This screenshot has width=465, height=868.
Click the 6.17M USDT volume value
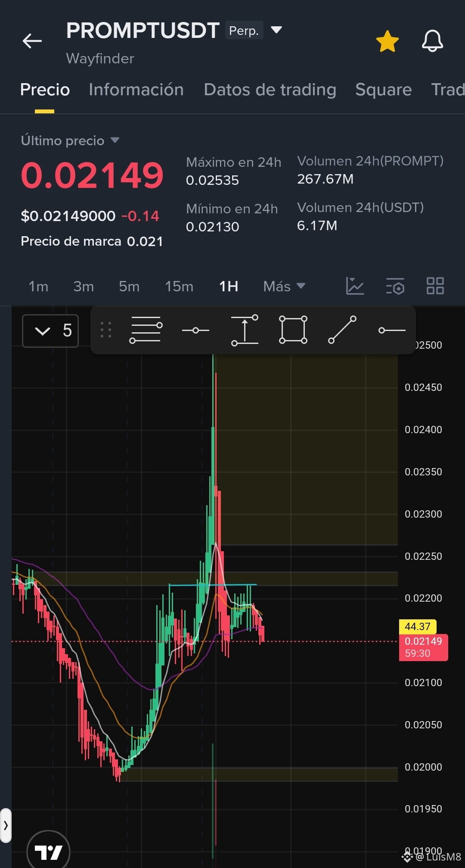317,225
